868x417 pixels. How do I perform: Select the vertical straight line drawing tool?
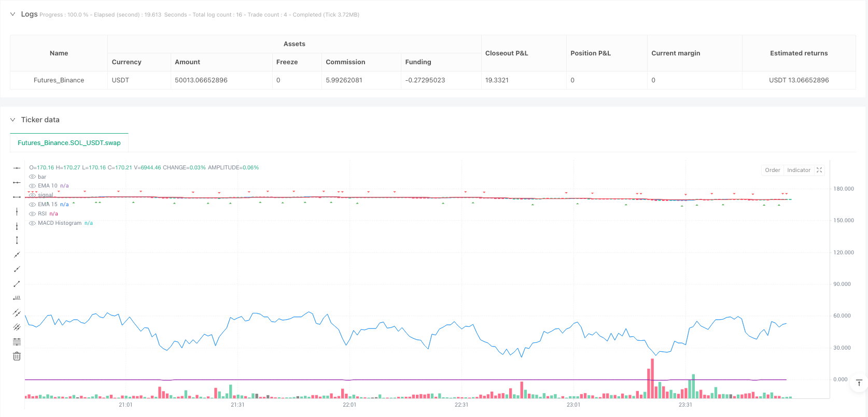point(17,211)
